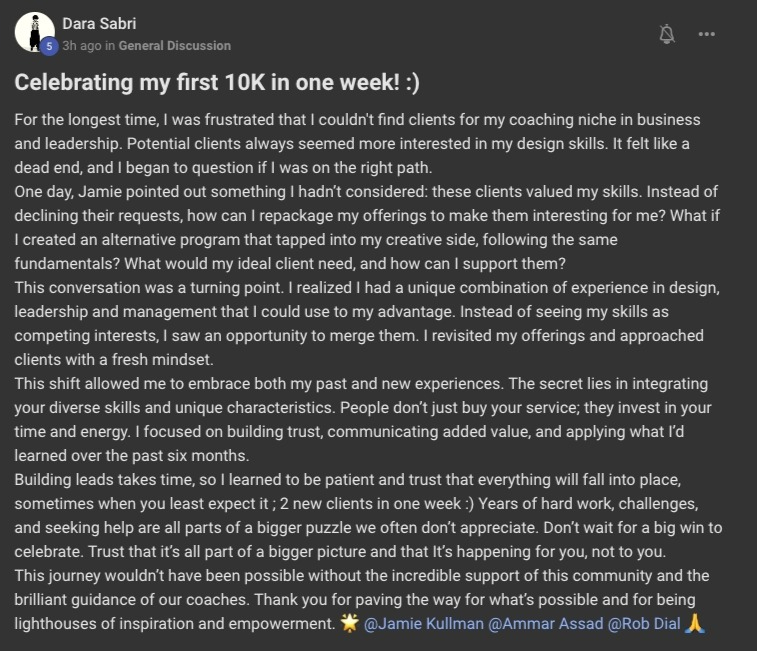Click the folded hands emoji
The height and width of the screenshot is (651, 757).
[697, 623]
